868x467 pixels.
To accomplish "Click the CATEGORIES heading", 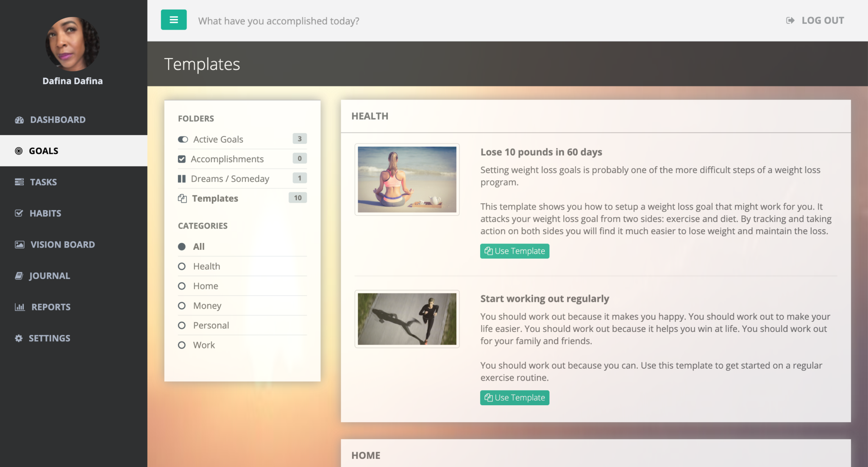I will [203, 226].
